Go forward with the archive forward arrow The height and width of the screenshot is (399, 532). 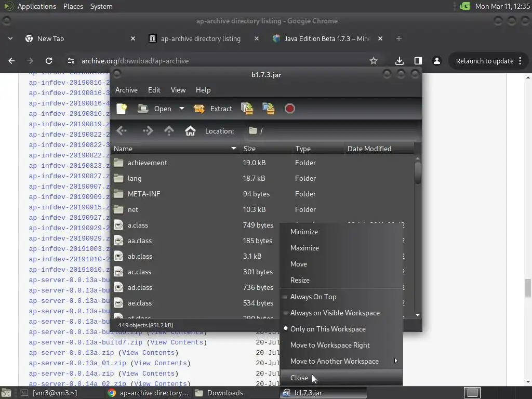[148, 131]
